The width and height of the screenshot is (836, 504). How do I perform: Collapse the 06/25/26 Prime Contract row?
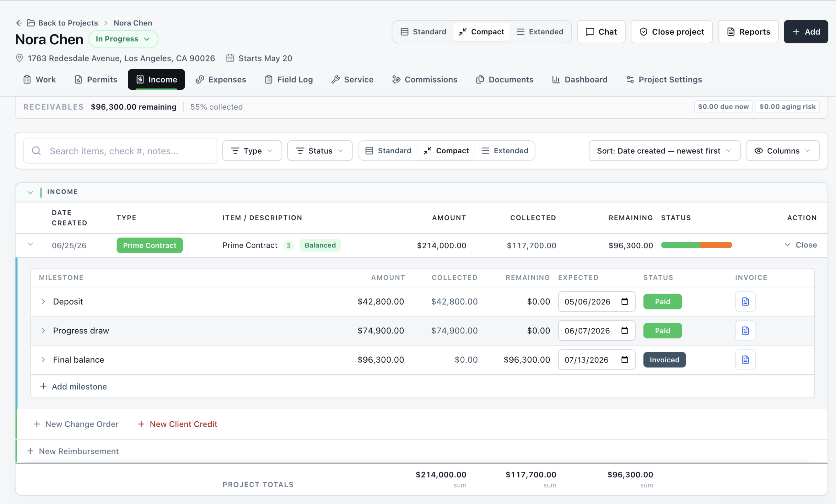(x=30, y=244)
